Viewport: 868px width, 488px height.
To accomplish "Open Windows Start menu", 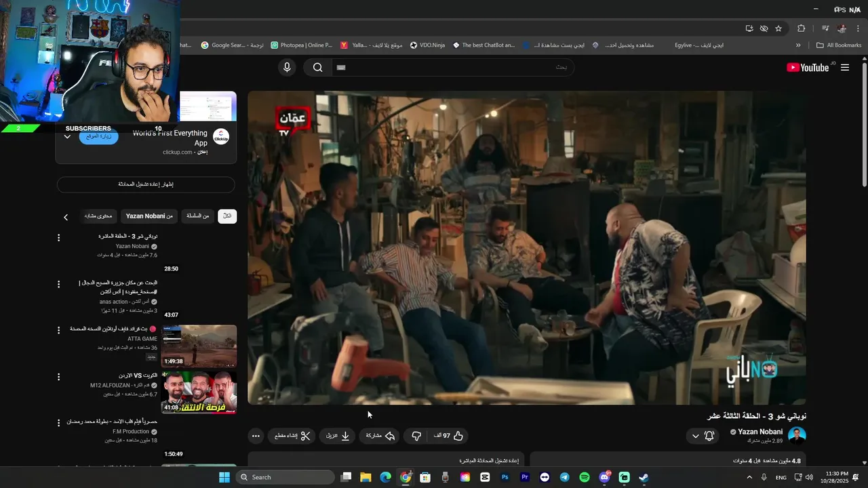I will [x=224, y=477].
